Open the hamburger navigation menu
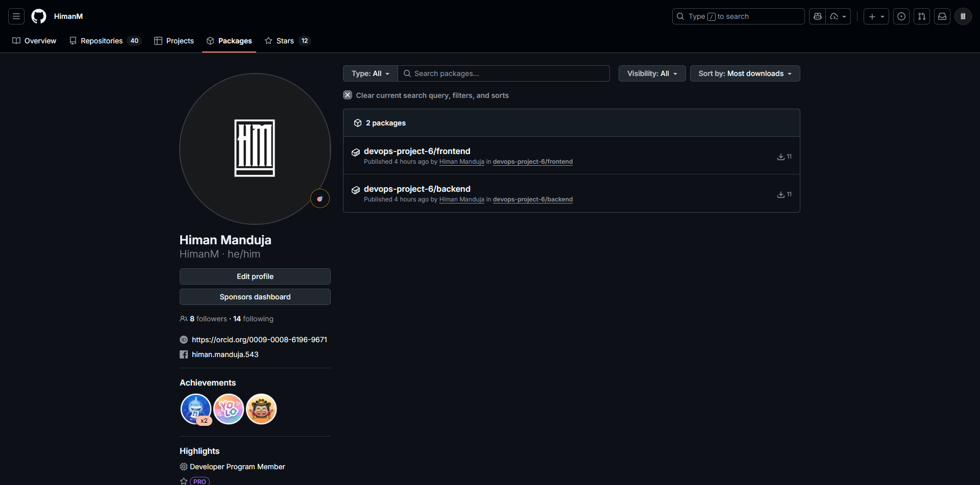The height and width of the screenshot is (485, 980). click(16, 16)
